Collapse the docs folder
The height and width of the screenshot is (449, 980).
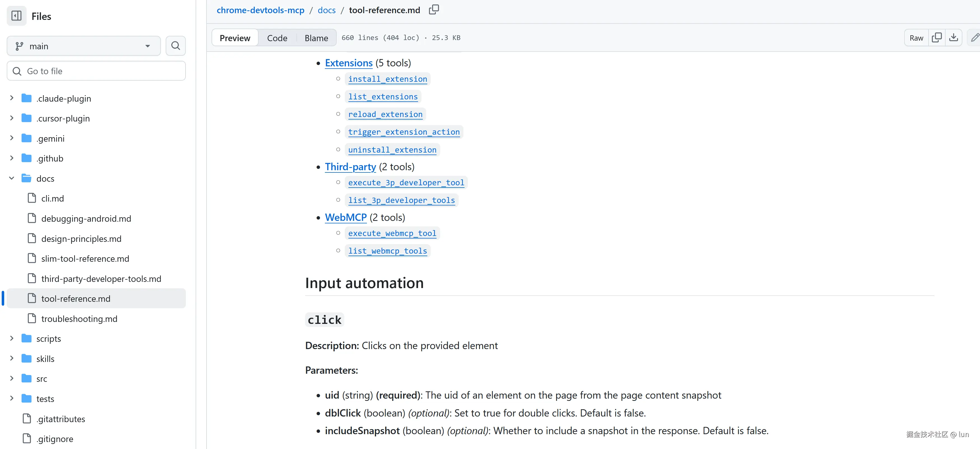12,178
